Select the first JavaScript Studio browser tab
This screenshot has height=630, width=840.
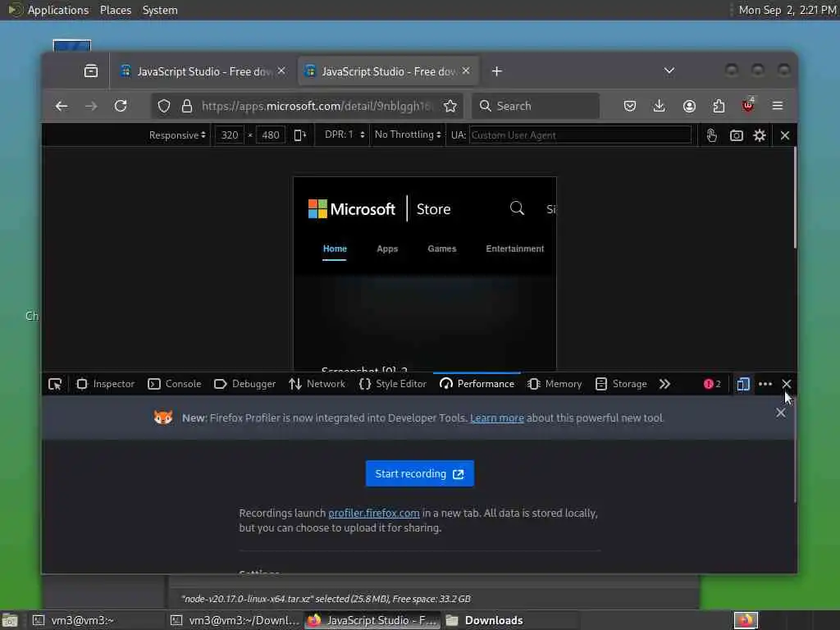tap(203, 71)
